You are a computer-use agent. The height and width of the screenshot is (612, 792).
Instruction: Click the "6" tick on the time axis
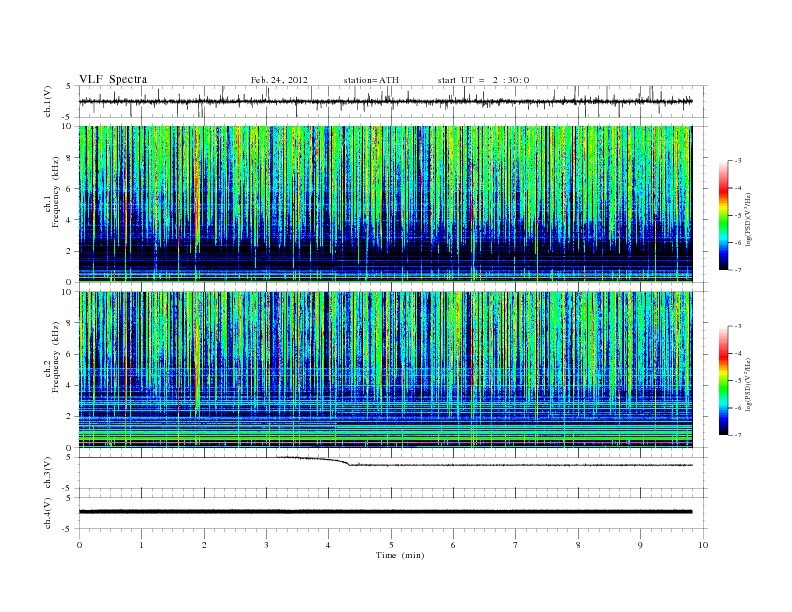454,545
